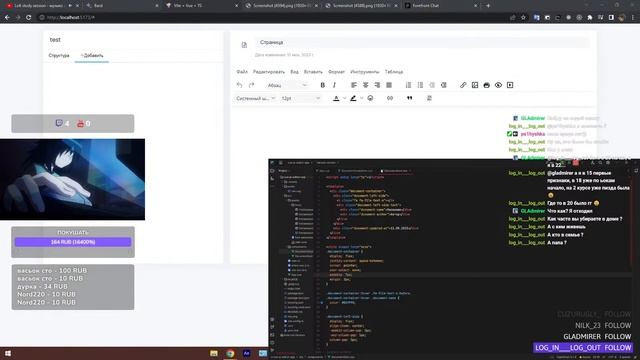Image resolution: width=640 pixels, height=360 pixels.
Task: Switch to the Добавить tab
Action: coord(92,55)
